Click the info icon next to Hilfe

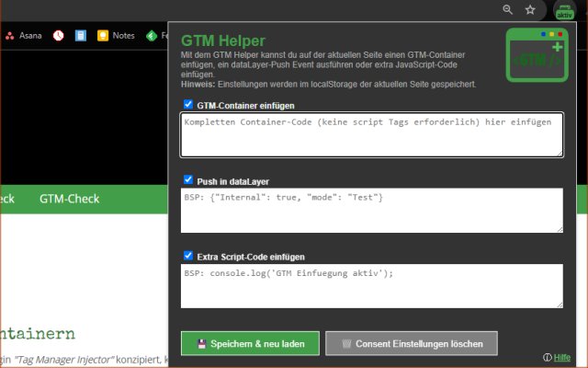point(548,357)
